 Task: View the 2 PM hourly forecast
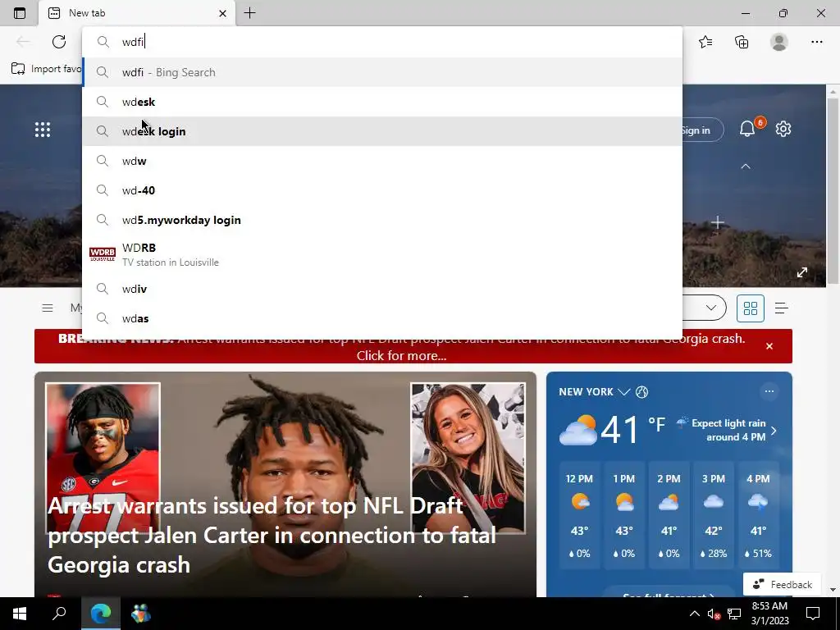(x=669, y=516)
